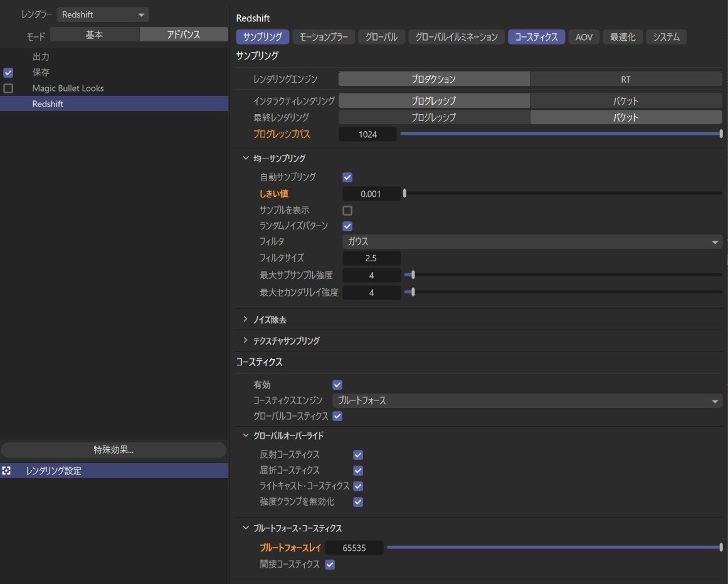Set rendering engine to RT
The width and height of the screenshot is (728, 584).
click(626, 80)
